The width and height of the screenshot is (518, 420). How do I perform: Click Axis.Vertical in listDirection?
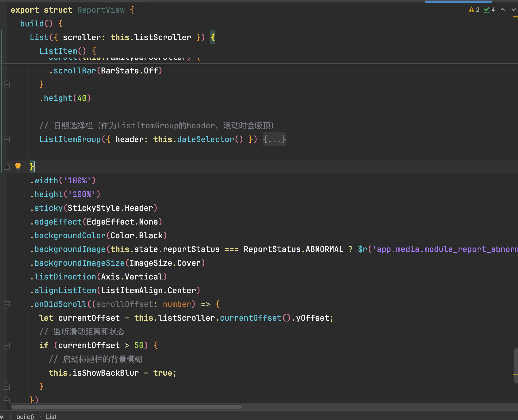[x=132, y=277]
